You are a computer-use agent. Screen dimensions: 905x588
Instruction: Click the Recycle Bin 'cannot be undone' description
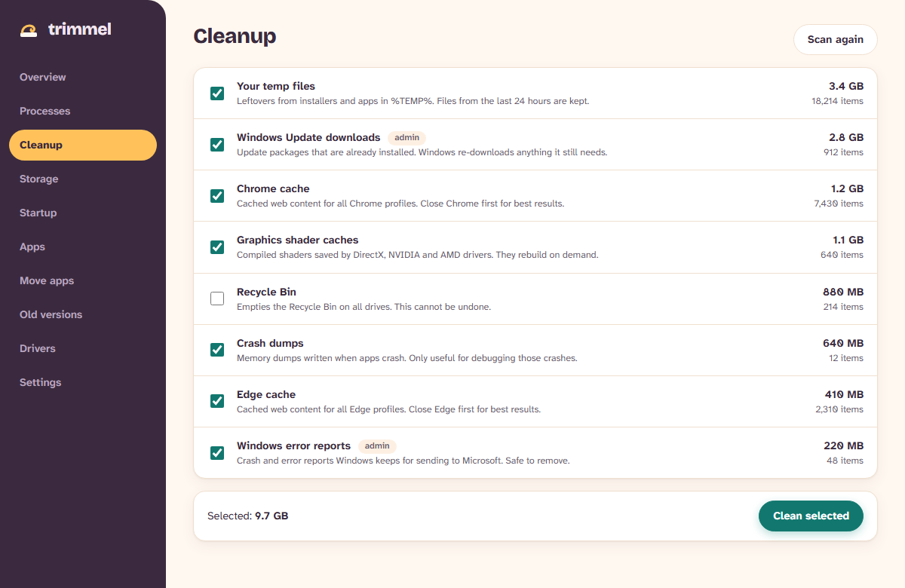click(x=364, y=307)
